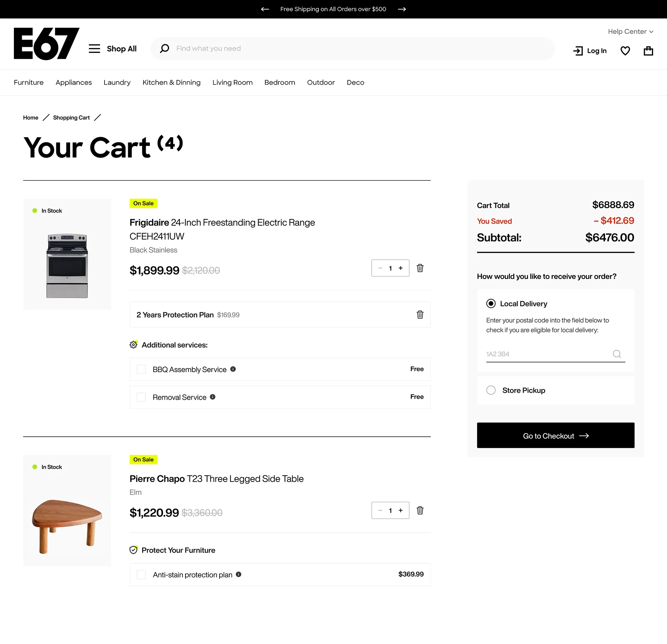View next promo banner arrow

pyautogui.click(x=402, y=9)
